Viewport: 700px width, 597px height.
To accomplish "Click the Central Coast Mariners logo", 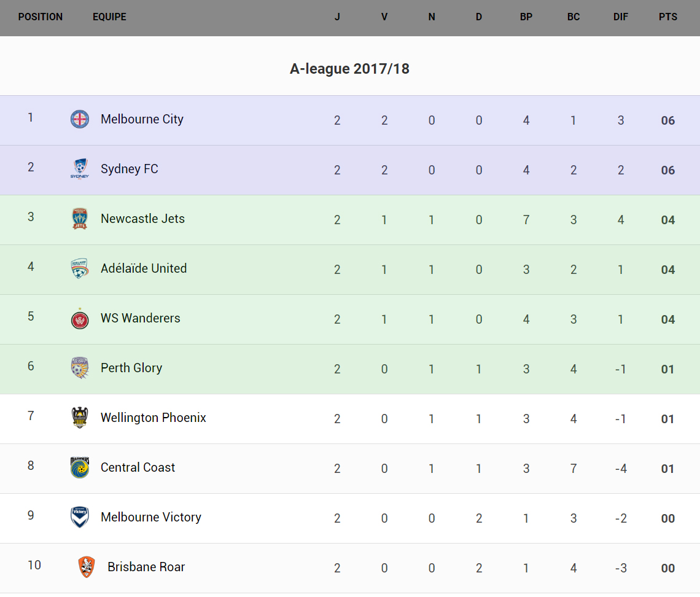I will pyautogui.click(x=80, y=467).
